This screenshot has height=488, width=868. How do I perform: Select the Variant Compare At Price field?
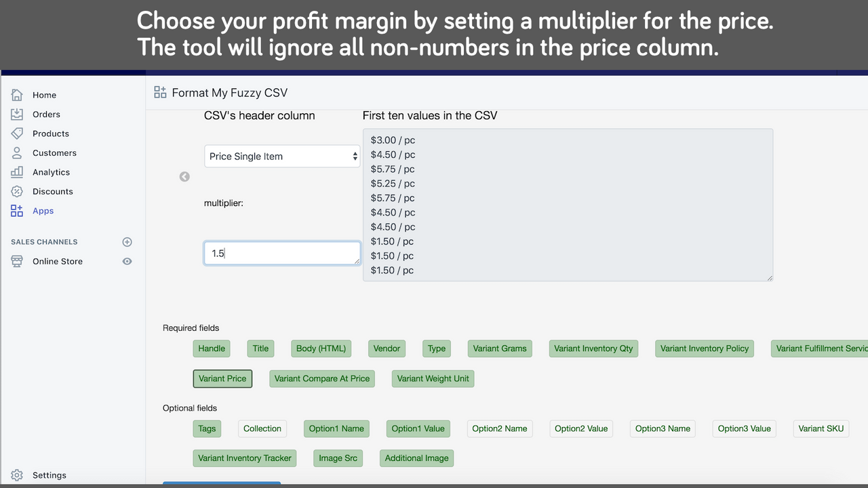[321, 378]
